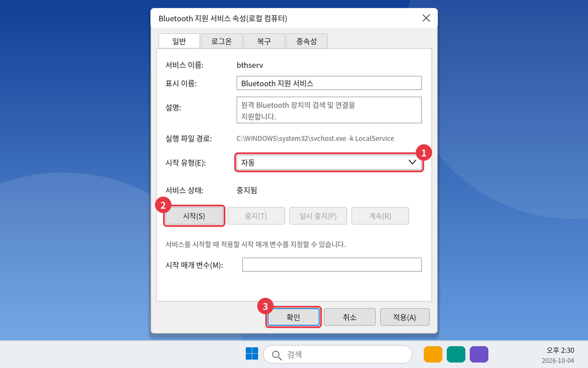Click the 일시 중지(P) pause button
Screen dimensions: 588x368
click(318, 216)
